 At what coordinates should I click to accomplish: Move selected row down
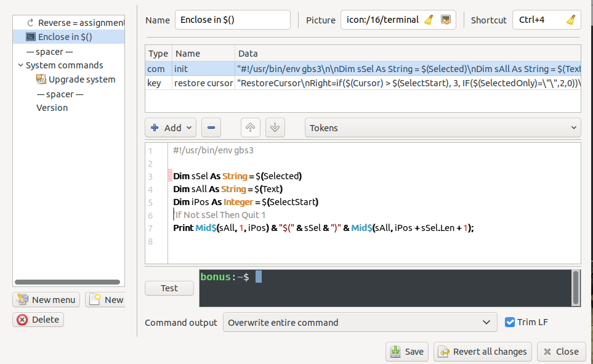(x=275, y=127)
